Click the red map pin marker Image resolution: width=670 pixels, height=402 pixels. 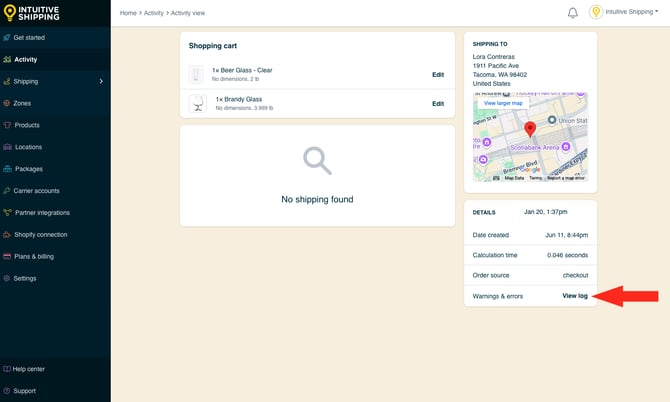point(530,129)
